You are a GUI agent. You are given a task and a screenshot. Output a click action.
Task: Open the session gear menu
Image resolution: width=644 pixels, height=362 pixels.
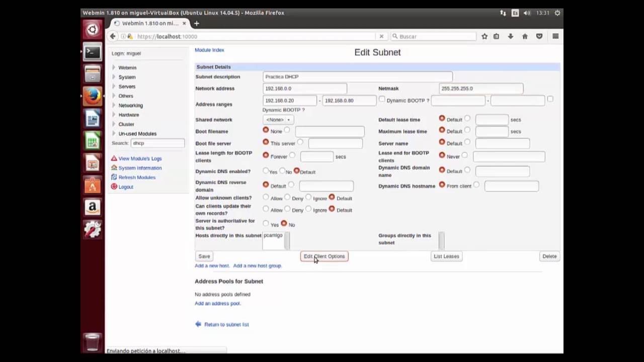[x=557, y=13]
